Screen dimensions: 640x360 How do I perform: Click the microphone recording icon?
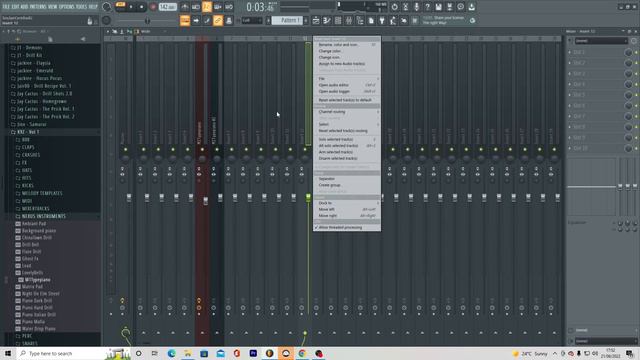point(416,7)
